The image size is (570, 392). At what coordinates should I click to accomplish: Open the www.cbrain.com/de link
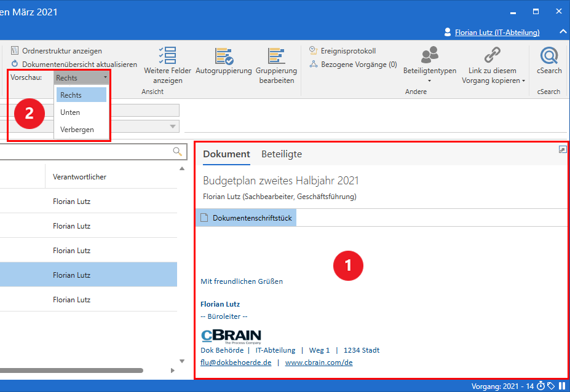click(x=319, y=363)
